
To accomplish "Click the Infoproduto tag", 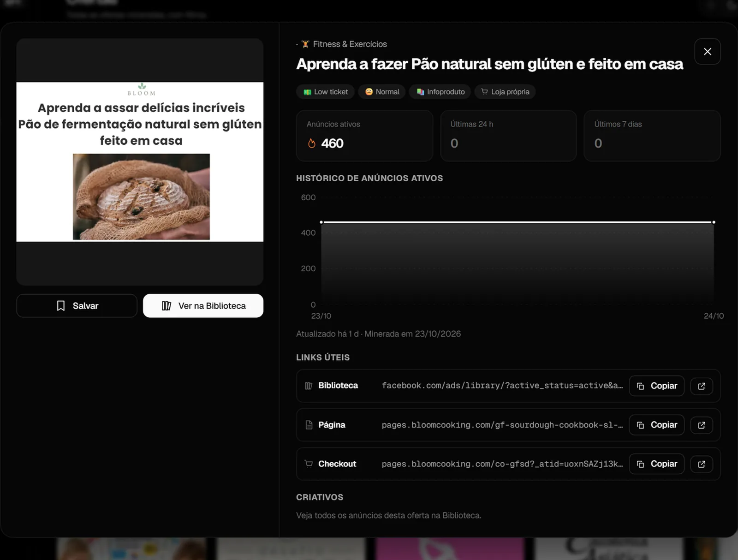I will pos(440,92).
